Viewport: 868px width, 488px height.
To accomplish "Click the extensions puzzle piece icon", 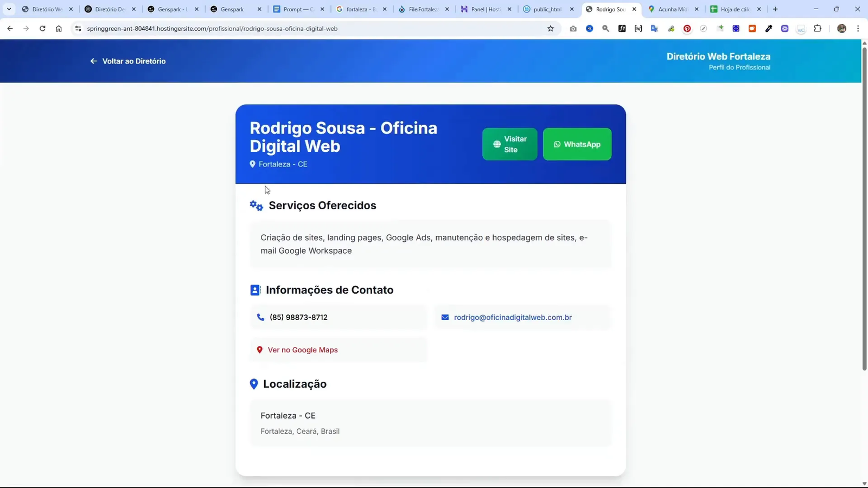I will [x=819, y=28].
